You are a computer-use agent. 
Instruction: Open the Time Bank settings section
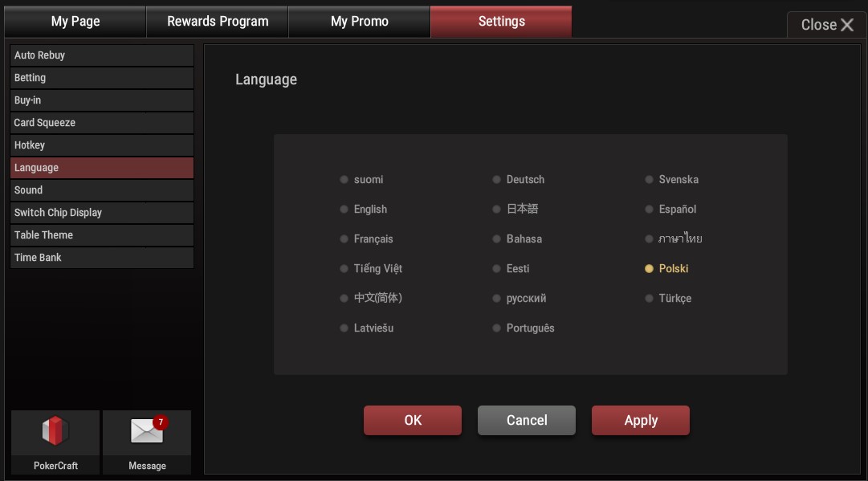tap(102, 258)
